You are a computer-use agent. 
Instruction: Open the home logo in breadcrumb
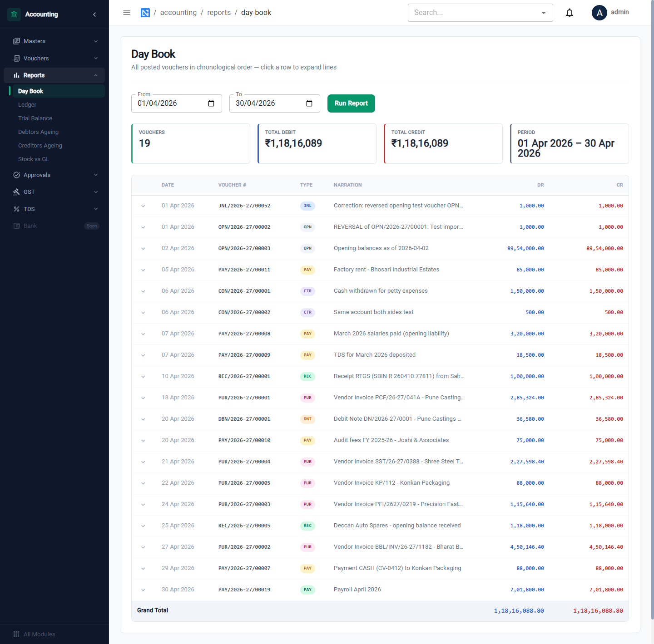(x=145, y=13)
